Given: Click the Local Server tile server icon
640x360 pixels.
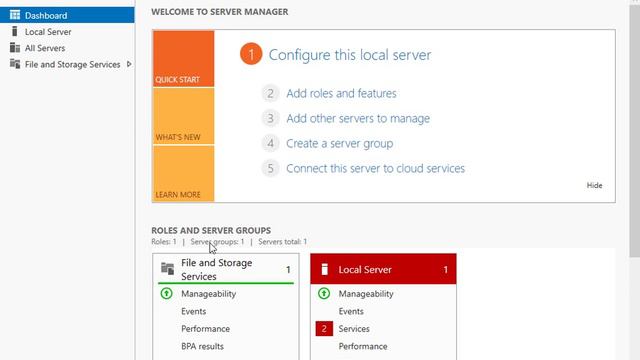Looking at the screenshot, I should (x=324, y=269).
